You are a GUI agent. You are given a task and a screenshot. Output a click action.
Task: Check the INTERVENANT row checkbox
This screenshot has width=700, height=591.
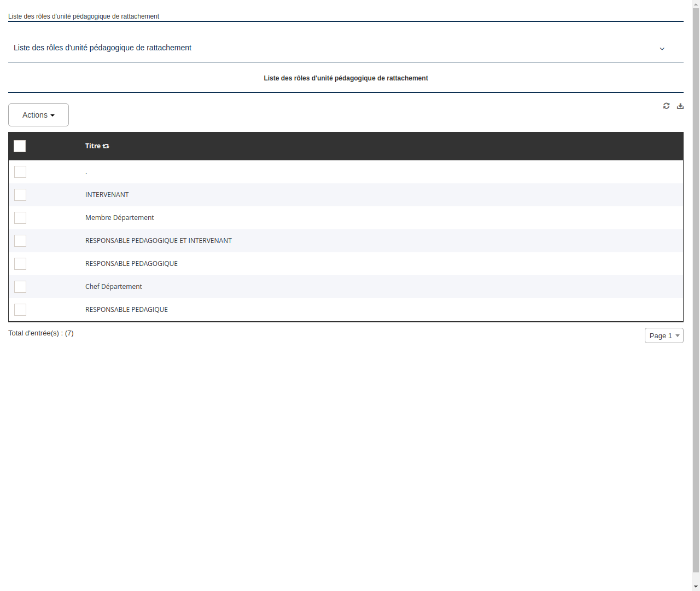(20, 195)
